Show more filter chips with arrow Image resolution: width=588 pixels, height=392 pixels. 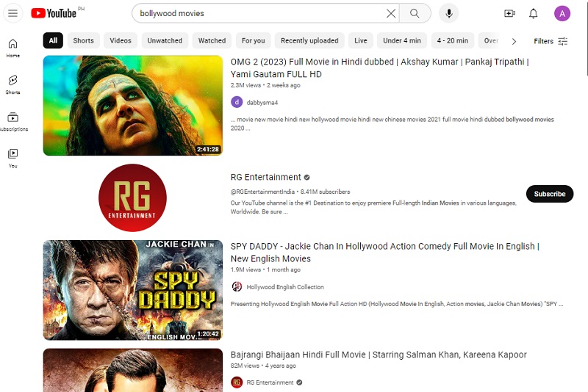click(514, 41)
